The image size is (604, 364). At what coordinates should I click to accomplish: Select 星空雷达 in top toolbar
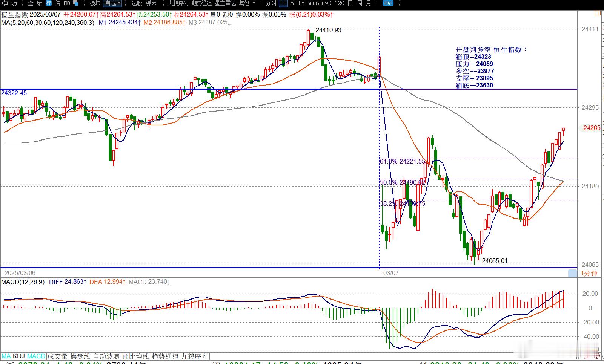coord(226,3)
